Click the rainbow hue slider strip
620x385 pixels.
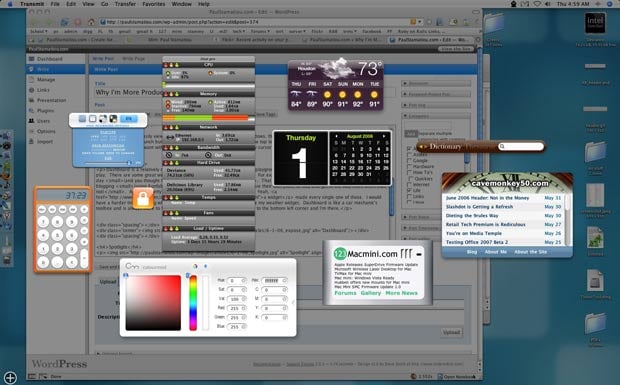pyautogui.click(x=193, y=303)
